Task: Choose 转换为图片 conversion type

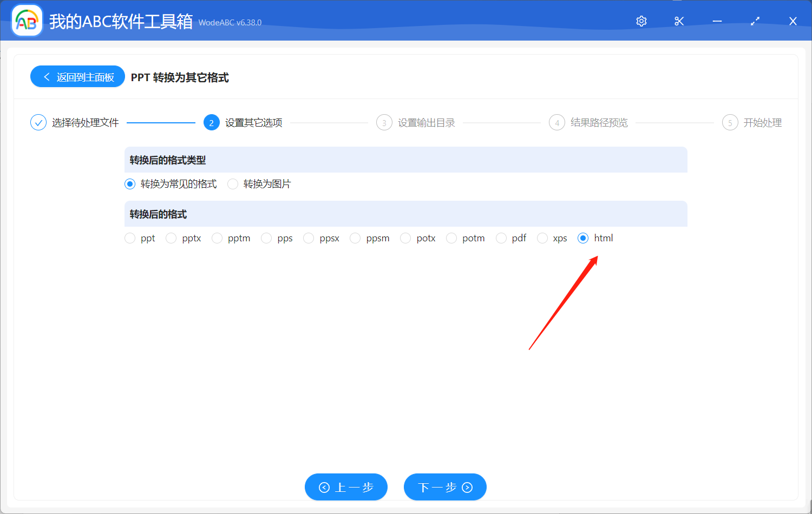Action: (233, 184)
